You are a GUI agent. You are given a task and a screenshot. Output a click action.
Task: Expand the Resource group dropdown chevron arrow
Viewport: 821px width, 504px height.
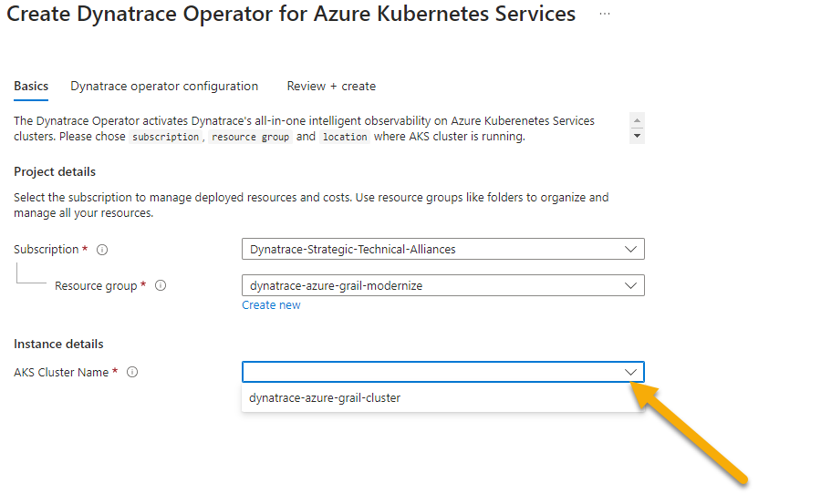click(x=630, y=286)
